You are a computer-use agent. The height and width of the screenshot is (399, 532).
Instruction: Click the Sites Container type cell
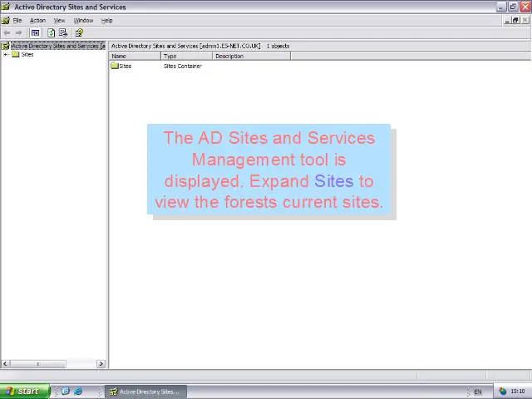pyautogui.click(x=183, y=66)
